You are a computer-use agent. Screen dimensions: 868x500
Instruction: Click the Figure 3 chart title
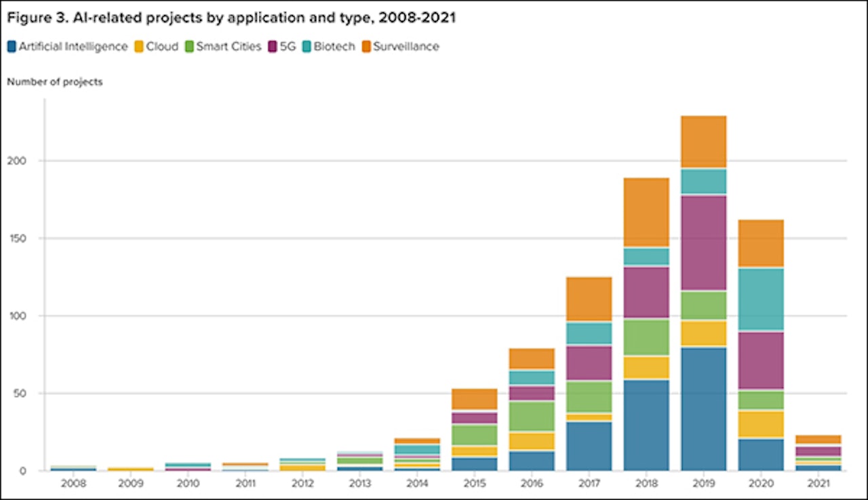tap(231, 18)
